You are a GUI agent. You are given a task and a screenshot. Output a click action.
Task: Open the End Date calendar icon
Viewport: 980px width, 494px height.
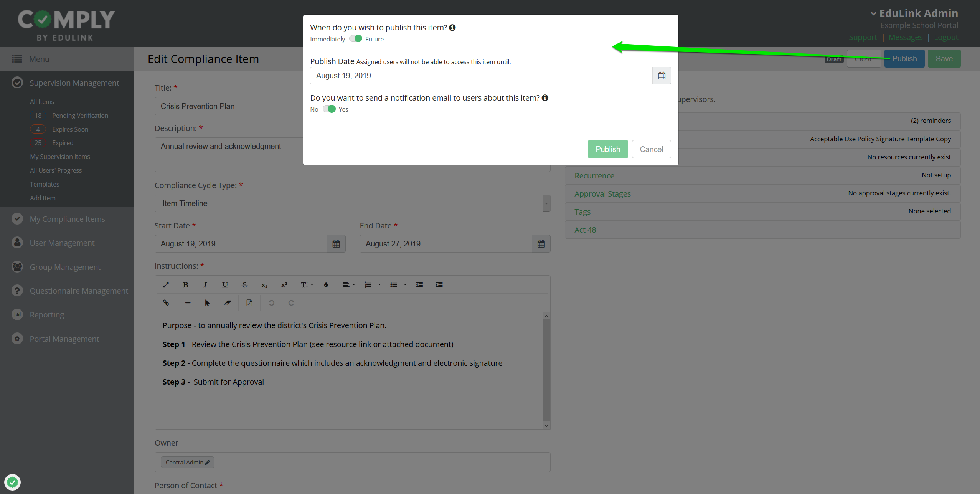coord(541,244)
